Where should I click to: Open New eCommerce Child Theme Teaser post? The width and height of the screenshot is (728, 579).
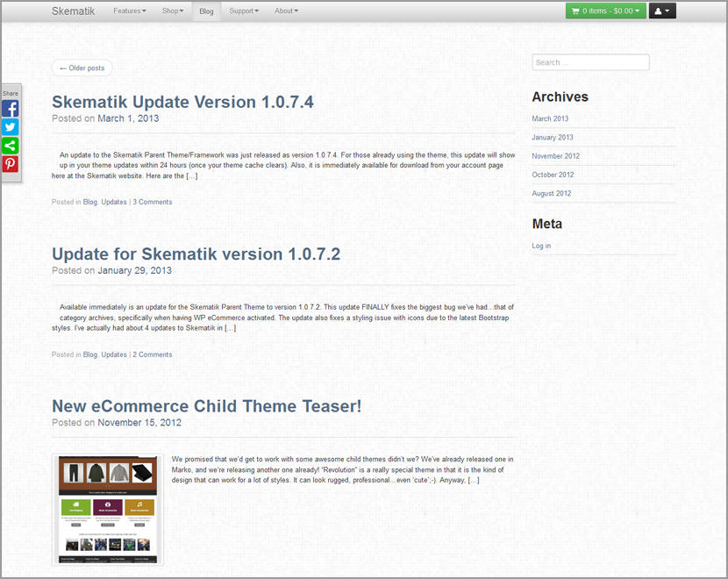pyautogui.click(x=207, y=406)
